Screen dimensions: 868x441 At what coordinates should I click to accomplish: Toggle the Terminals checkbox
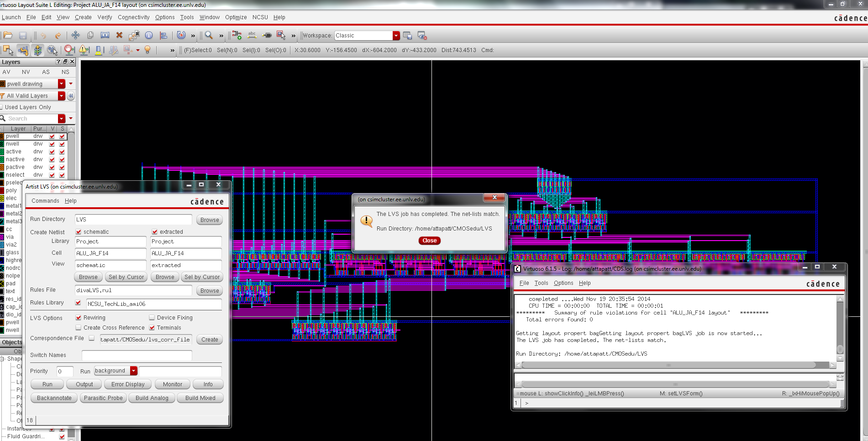(152, 328)
